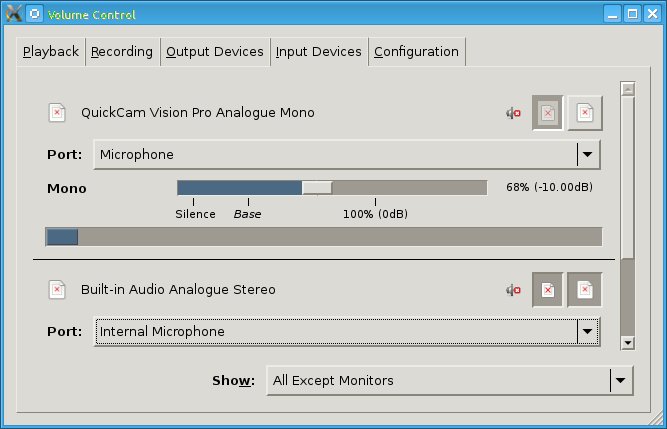Click the round sticky icon beside the title
This screenshot has width=667, height=429.
pos(34,15)
